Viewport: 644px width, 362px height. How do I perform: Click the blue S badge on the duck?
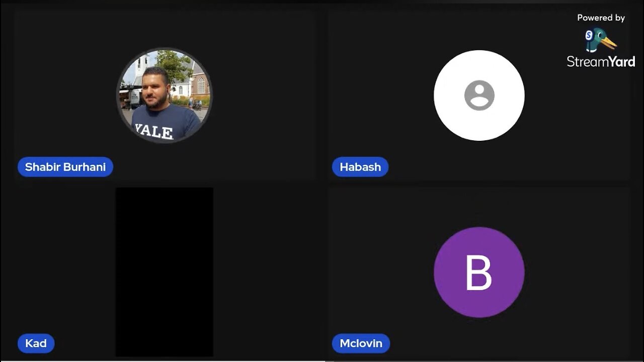click(x=589, y=35)
